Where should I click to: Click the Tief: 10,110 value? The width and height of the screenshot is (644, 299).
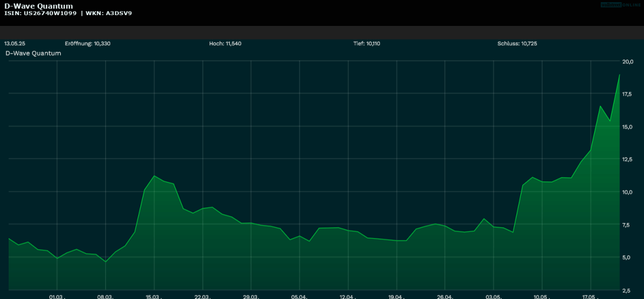[366, 44]
